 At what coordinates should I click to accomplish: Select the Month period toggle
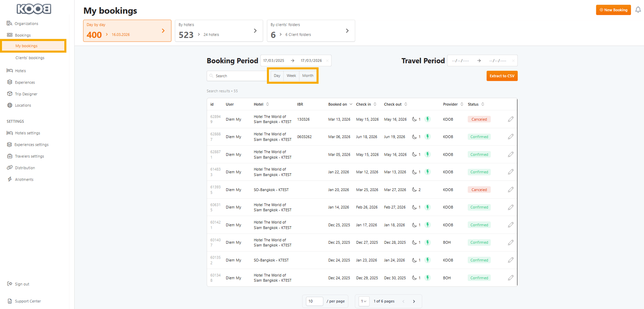click(308, 76)
